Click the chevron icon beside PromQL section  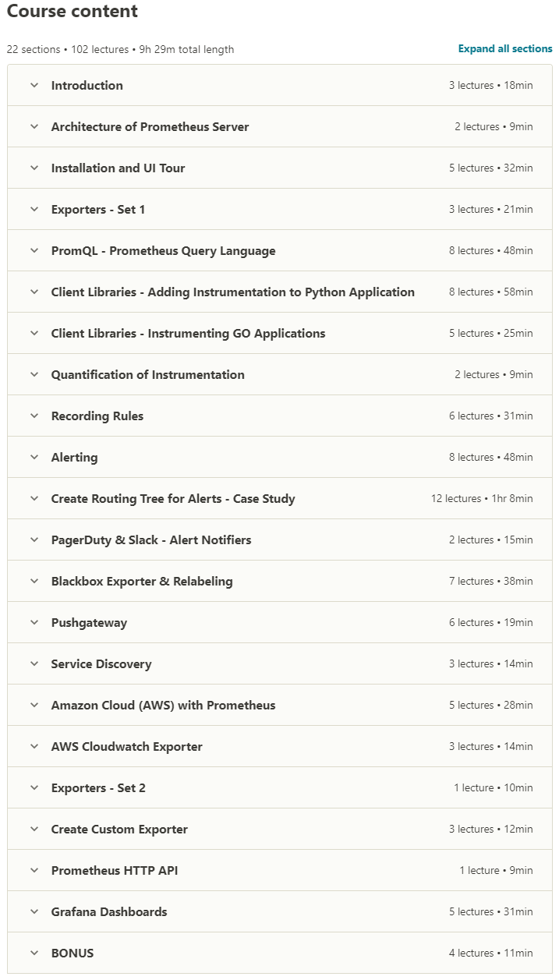point(34,251)
